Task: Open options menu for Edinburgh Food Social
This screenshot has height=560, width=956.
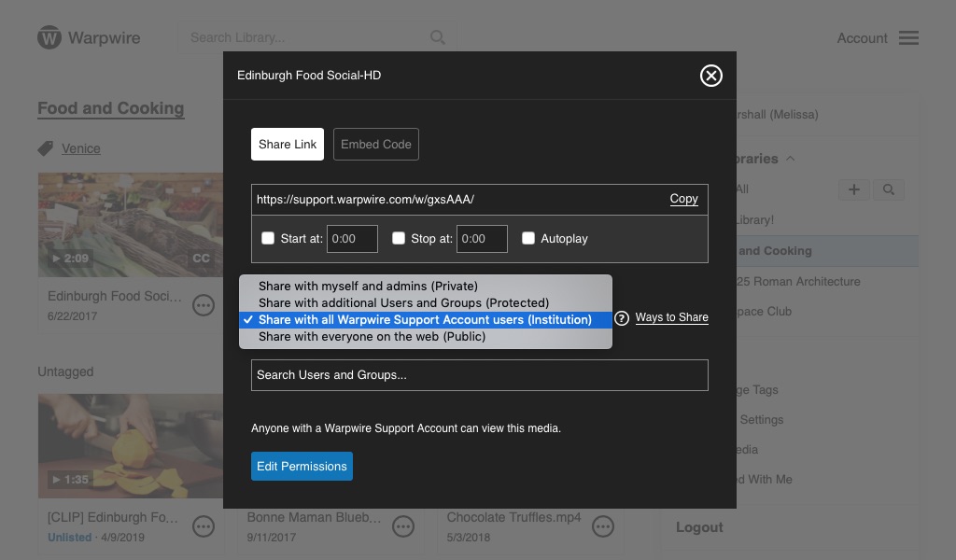Action: (204, 304)
